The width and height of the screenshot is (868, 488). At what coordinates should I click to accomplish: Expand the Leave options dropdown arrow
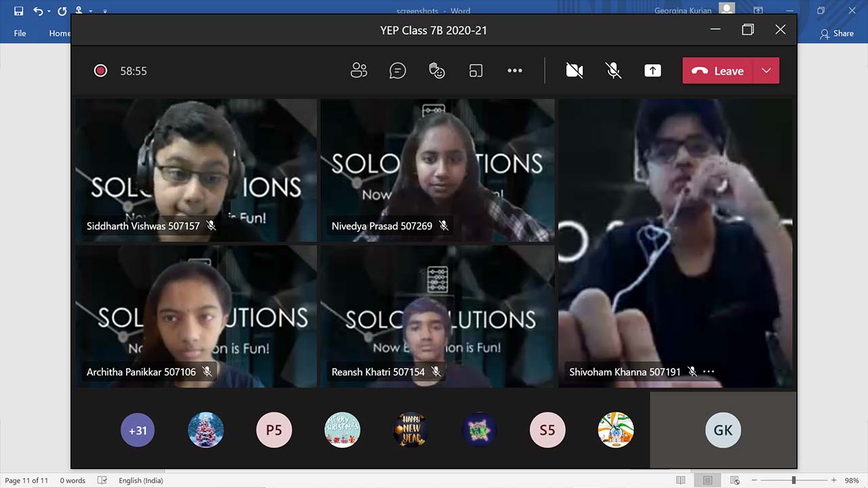[x=766, y=70]
